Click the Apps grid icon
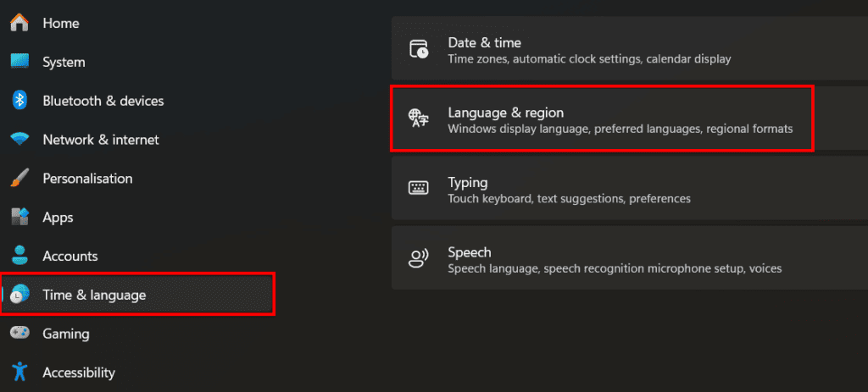 pos(20,218)
